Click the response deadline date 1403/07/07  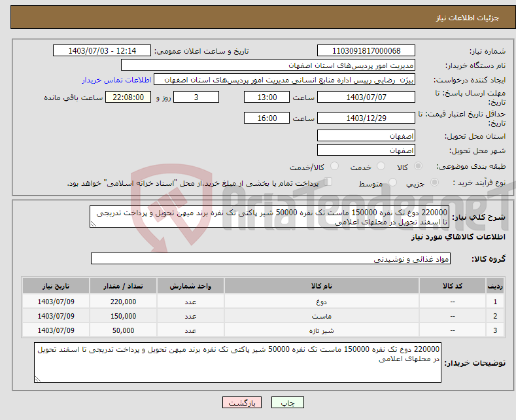366,97
